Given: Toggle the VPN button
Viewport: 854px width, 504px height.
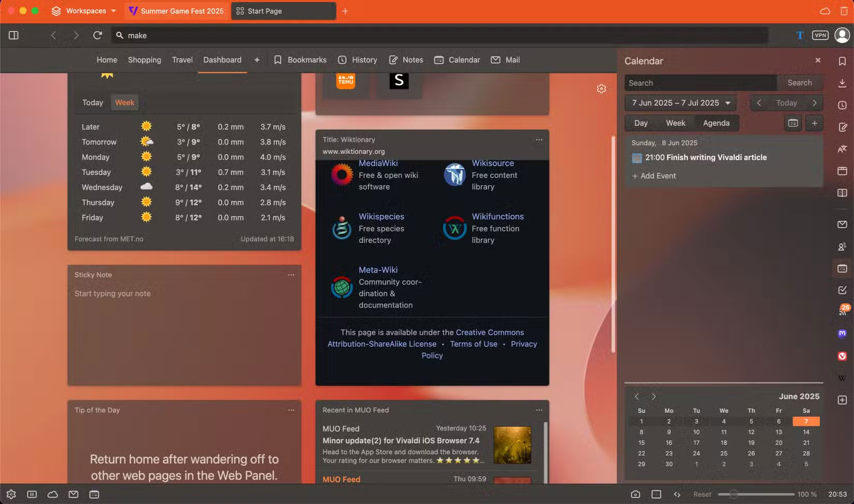Looking at the screenshot, I should [820, 35].
